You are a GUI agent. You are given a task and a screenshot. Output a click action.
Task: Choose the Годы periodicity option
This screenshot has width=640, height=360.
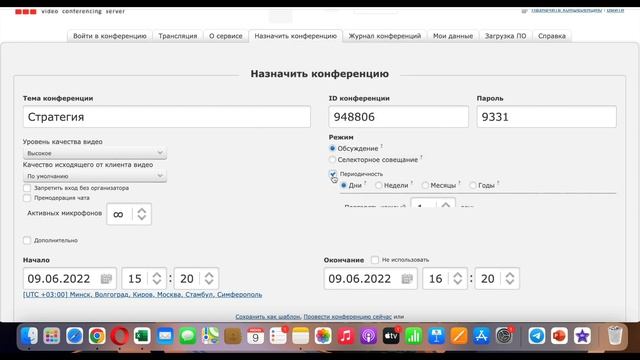(x=473, y=185)
